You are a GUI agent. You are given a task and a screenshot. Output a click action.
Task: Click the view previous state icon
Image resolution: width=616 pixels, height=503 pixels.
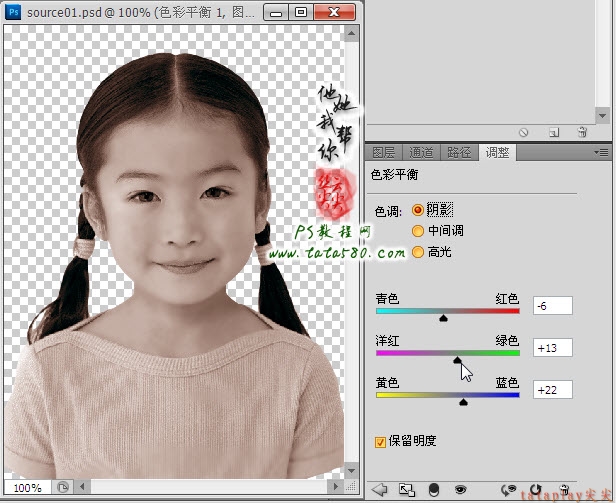[x=509, y=490]
